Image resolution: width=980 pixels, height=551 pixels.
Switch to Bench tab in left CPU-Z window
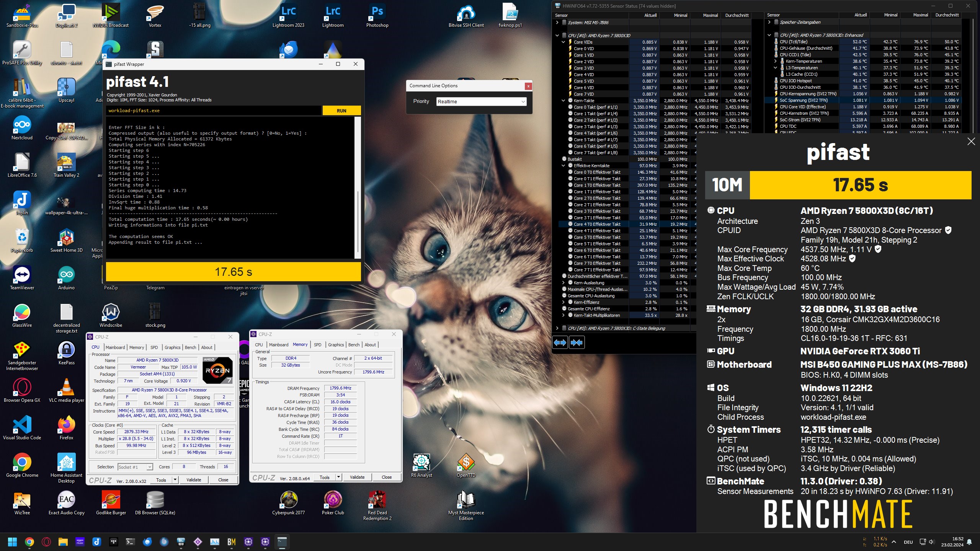190,347
